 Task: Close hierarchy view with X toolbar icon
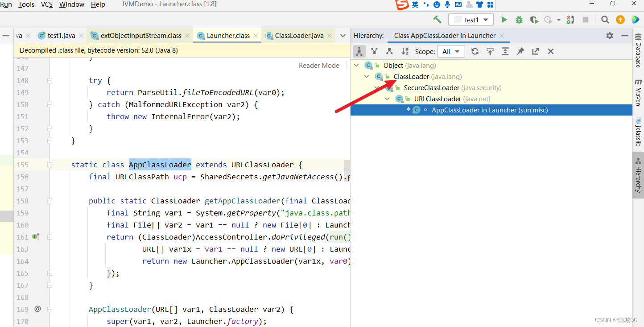(551, 51)
